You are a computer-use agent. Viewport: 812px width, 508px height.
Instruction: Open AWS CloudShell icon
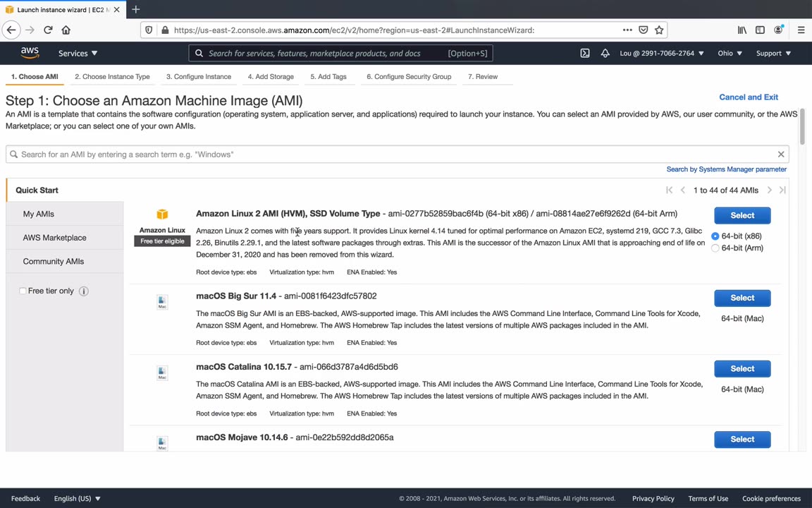[x=584, y=53]
